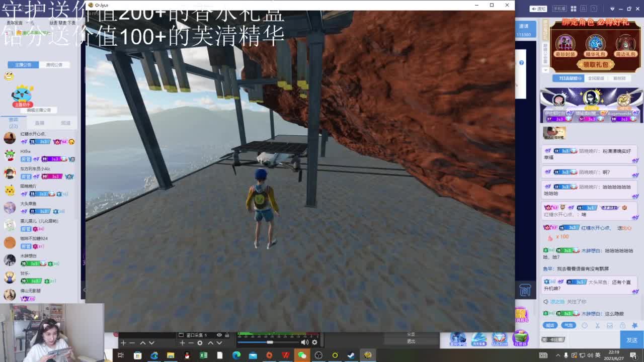The height and width of the screenshot is (362, 644).
Task: Send the chat message with 发送
Action: tap(632, 340)
